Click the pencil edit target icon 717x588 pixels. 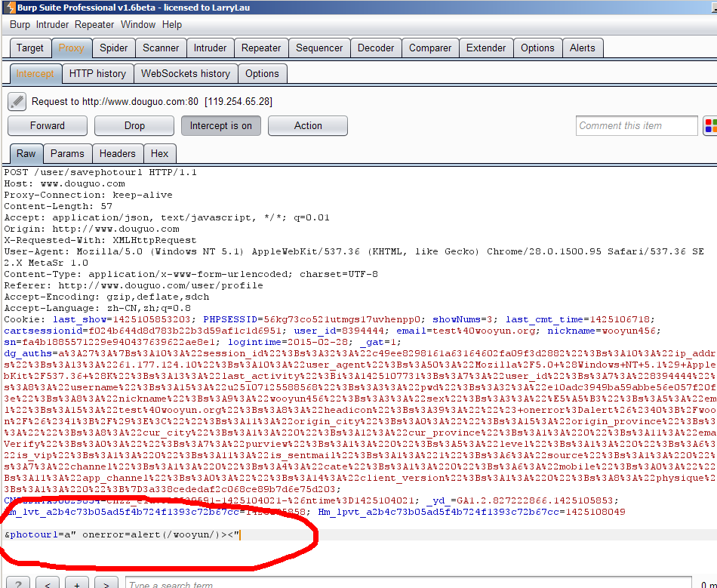tap(17, 101)
